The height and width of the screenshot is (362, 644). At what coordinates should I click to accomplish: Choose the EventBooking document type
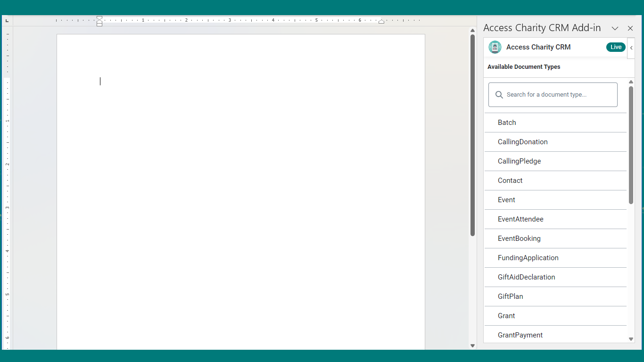coord(555,239)
